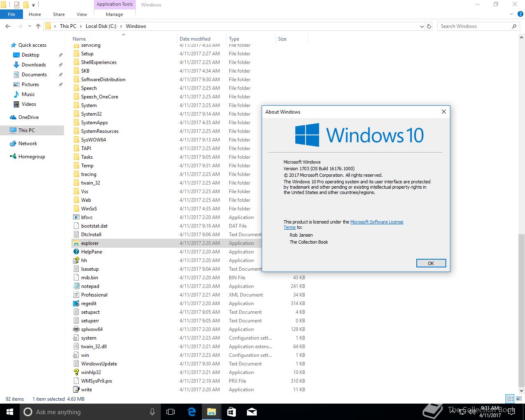Click the Cortana microphone icon

[x=152, y=412]
